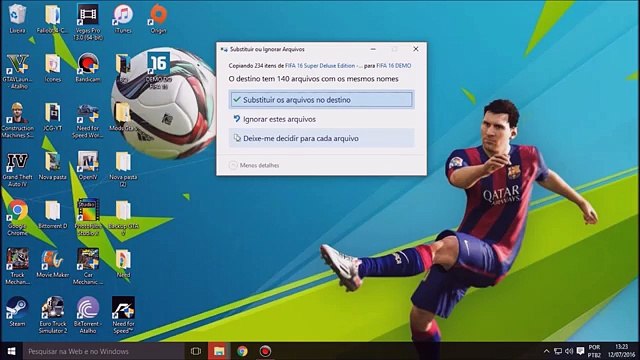Select the Nova pasta folder icon
Screen dimensions: 640x360
[53, 166]
